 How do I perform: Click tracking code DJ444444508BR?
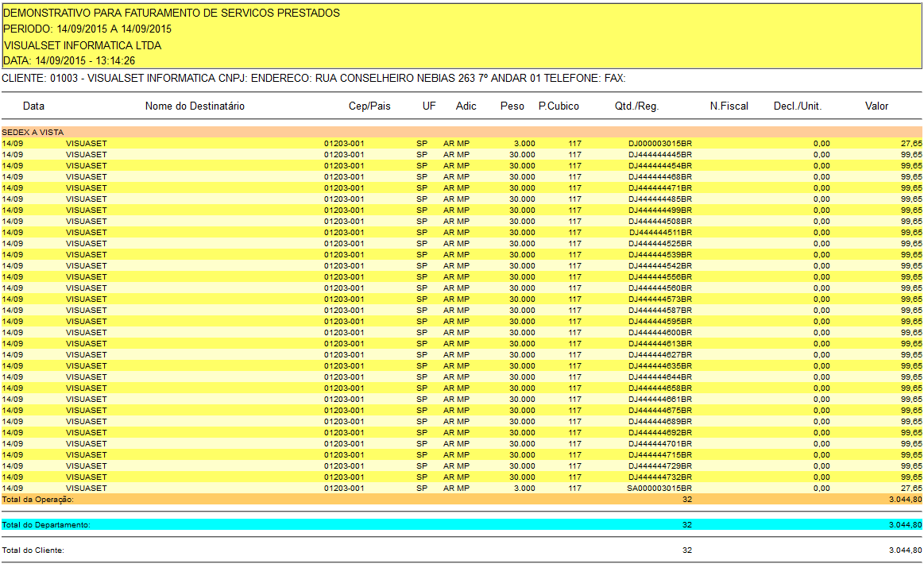pyautogui.click(x=660, y=221)
